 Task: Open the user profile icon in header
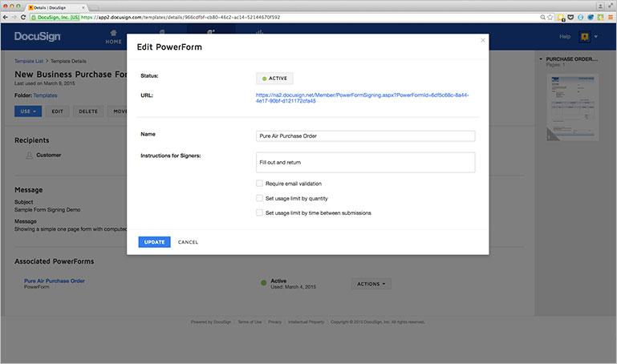(x=585, y=37)
